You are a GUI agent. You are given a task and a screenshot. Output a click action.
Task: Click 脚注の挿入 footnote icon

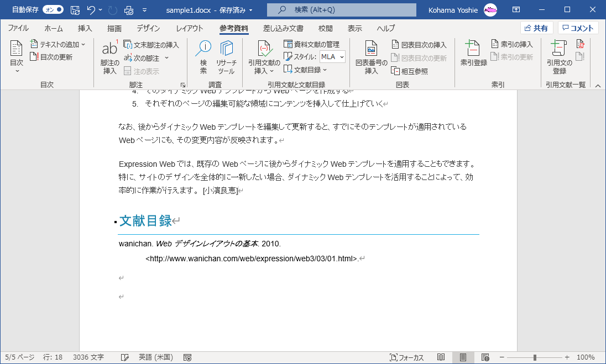point(110,57)
